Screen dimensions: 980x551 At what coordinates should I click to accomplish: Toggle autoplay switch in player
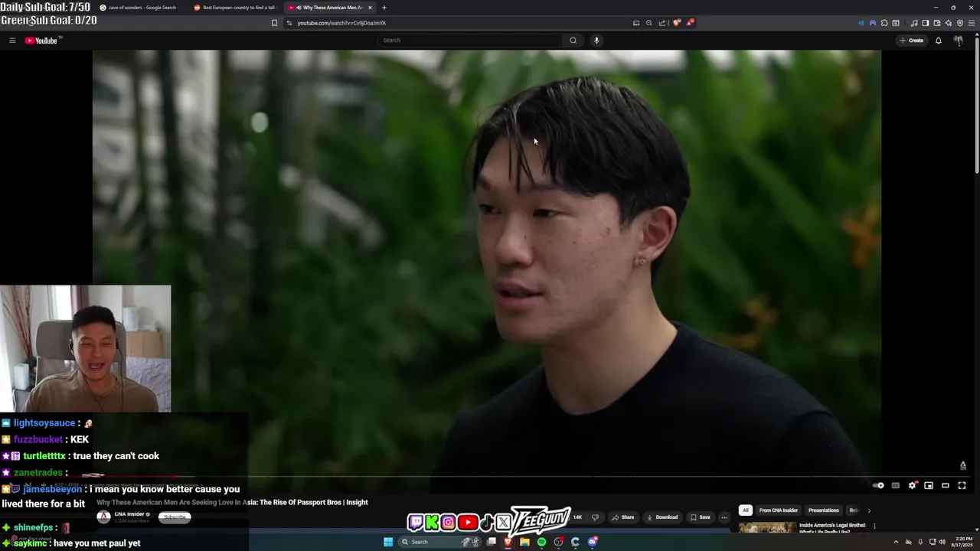coord(878,485)
